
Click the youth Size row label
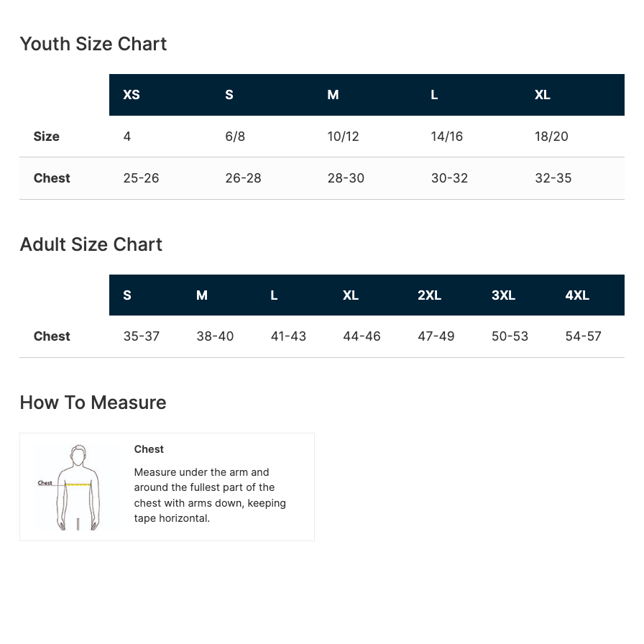47,137
